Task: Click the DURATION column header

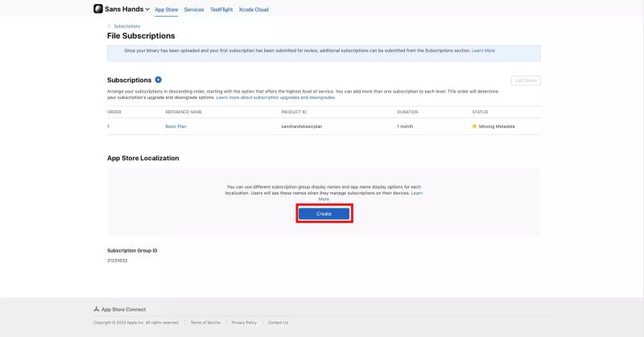Action: 407,112
